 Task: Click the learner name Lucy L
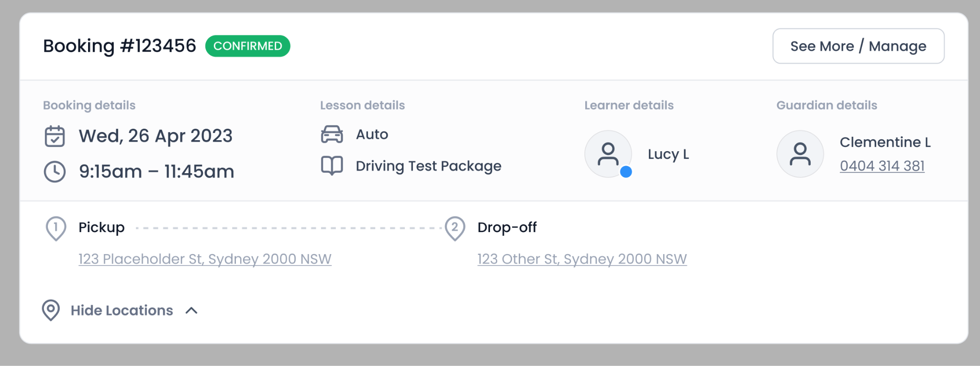tap(668, 154)
